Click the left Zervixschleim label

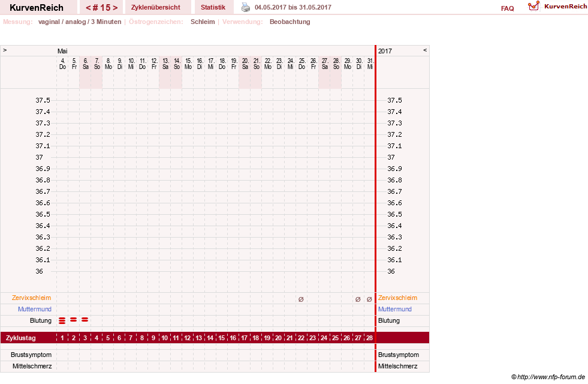tap(32, 298)
